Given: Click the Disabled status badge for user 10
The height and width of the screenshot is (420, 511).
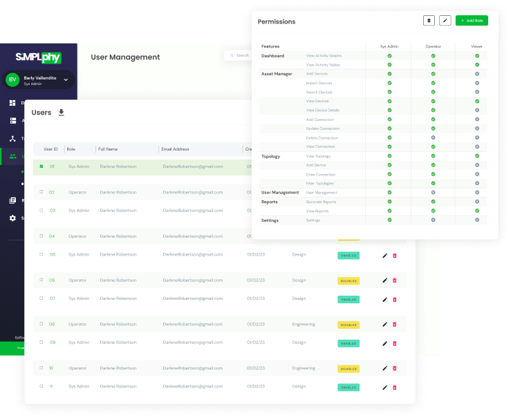Looking at the screenshot, I should [x=348, y=369].
